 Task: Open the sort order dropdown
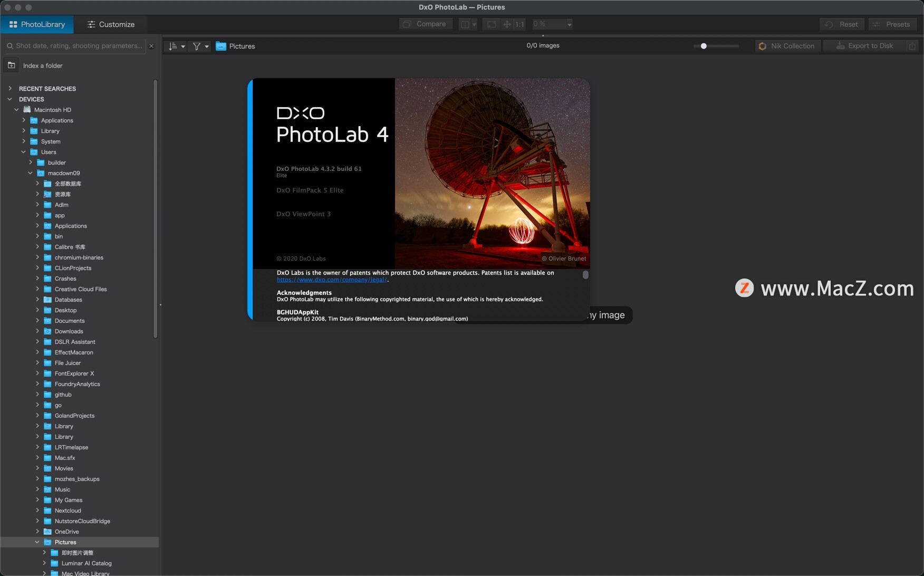click(x=176, y=46)
